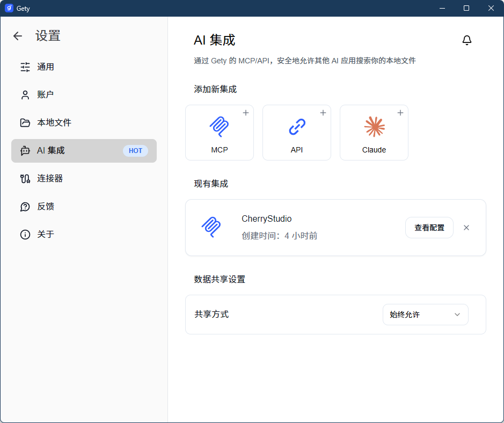Close the Gety window
504x423 pixels.
click(x=491, y=8)
